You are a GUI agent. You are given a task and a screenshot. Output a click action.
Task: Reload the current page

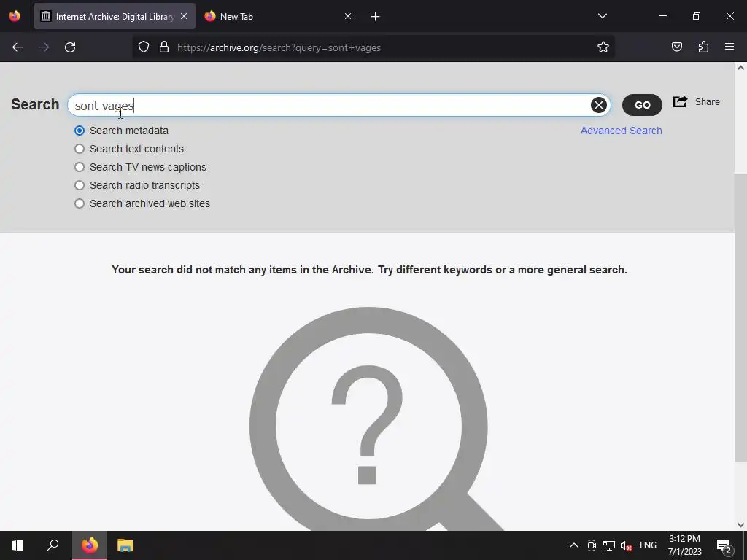point(70,47)
